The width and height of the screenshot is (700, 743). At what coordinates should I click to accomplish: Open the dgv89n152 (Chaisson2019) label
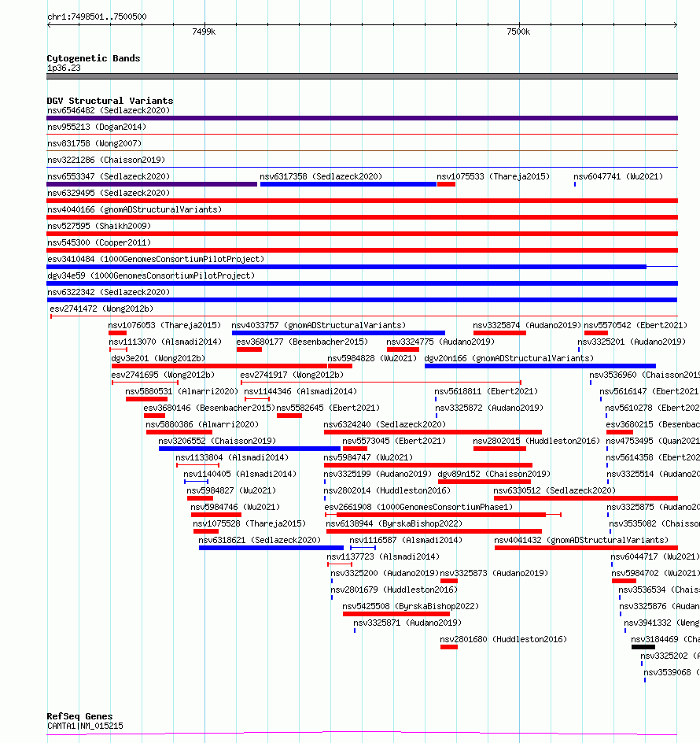coord(494,475)
